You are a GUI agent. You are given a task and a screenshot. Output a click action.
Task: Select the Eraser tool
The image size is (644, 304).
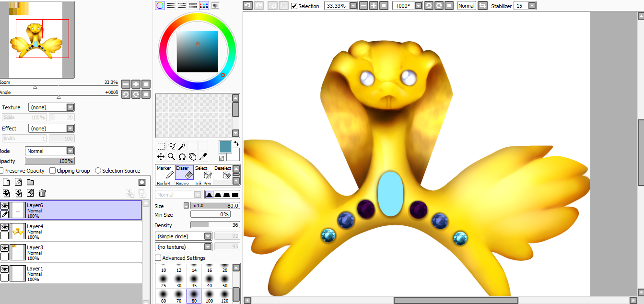click(184, 172)
